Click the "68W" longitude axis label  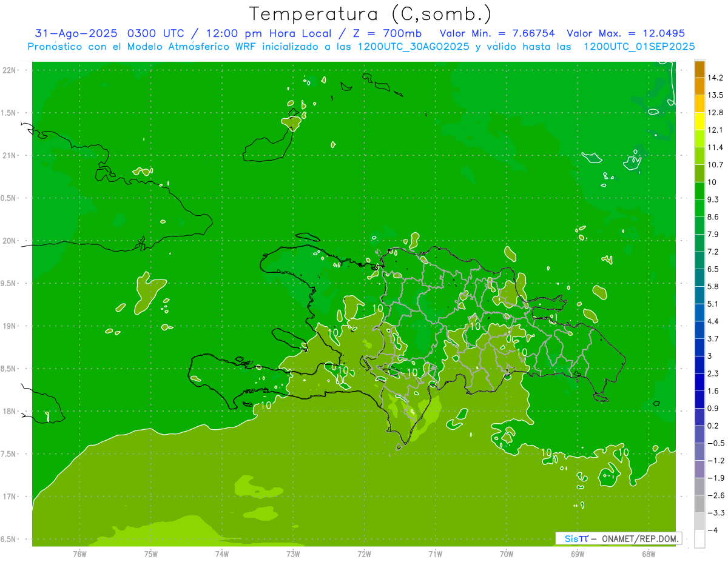pos(648,554)
